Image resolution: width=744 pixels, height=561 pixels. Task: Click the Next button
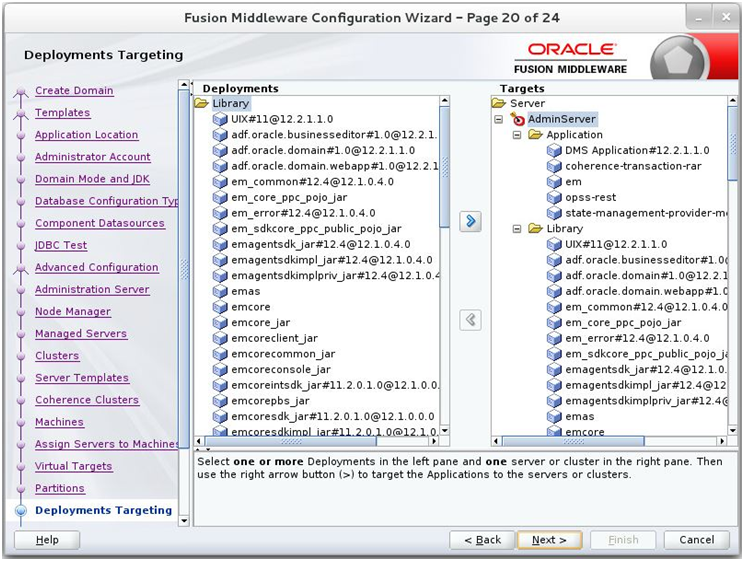click(x=549, y=540)
